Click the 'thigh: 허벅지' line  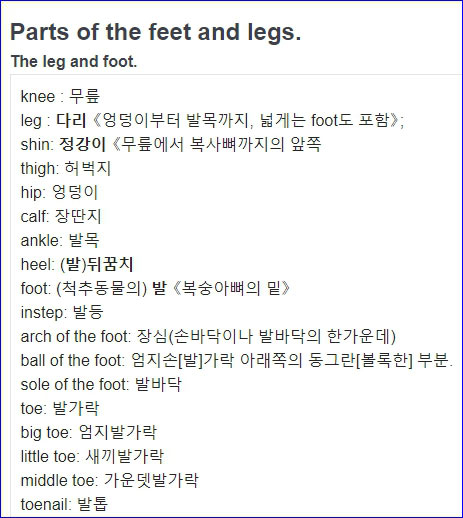coord(65,168)
